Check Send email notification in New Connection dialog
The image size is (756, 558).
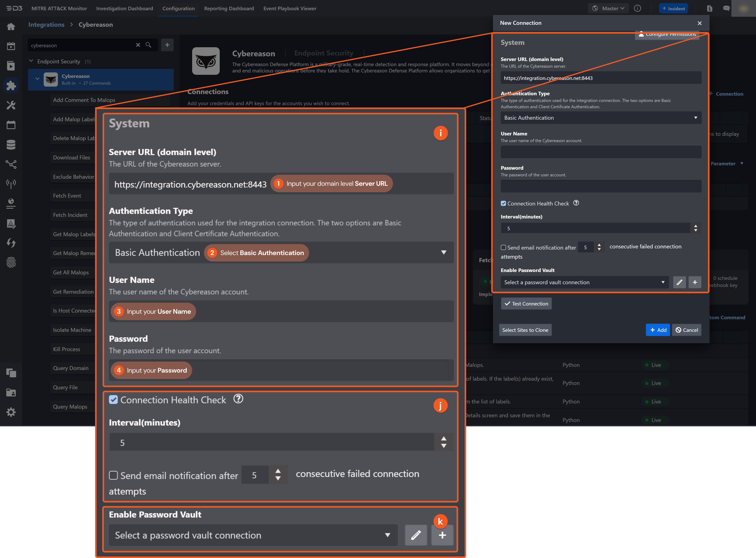pos(503,247)
